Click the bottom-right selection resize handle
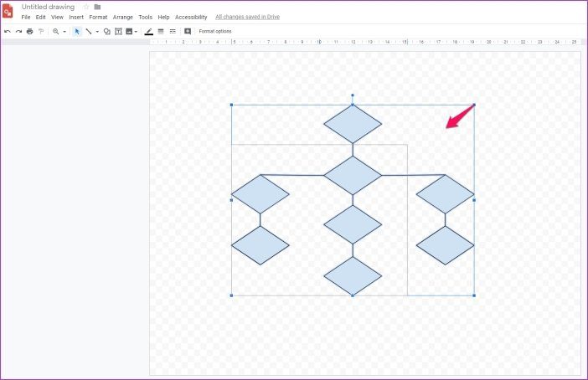Image resolution: width=588 pixels, height=380 pixels. [x=474, y=295]
